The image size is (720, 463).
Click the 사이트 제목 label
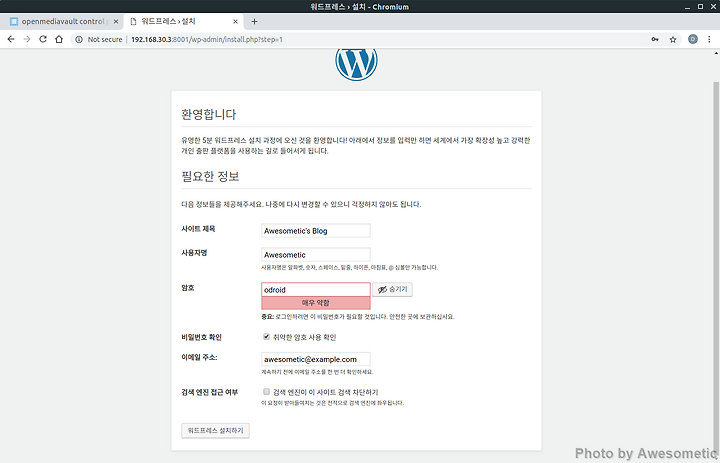pyautogui.click(x=198, y=228)
